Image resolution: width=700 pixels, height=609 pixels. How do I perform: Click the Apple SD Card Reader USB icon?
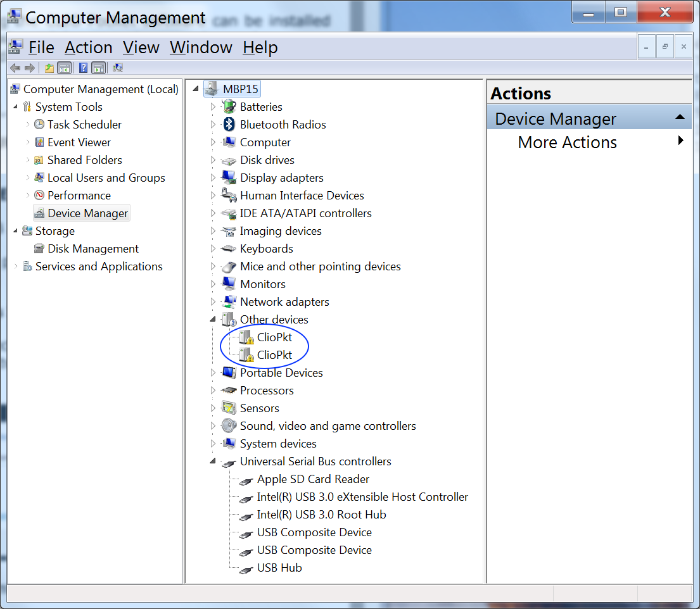pos(246,480)
